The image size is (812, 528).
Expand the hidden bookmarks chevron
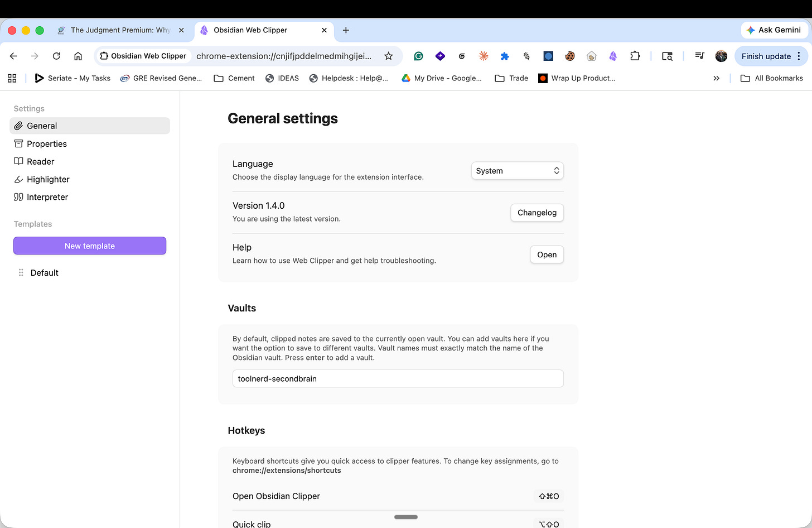tap(717, 78)
